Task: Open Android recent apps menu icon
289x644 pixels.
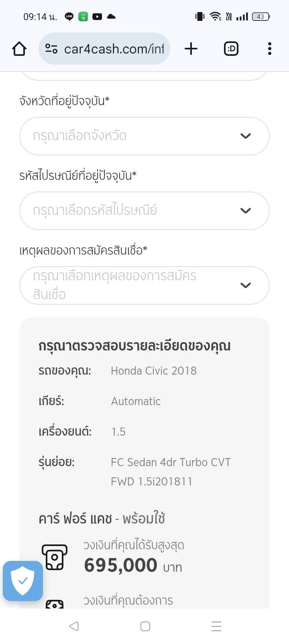Action: [x=216, y=626]
